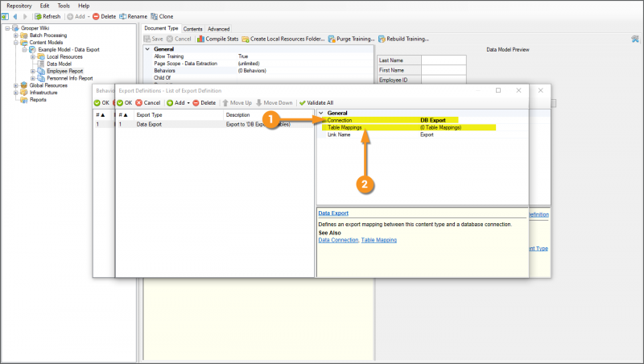
Task: Sort by the Description column header
Action: tap(269, 115)
